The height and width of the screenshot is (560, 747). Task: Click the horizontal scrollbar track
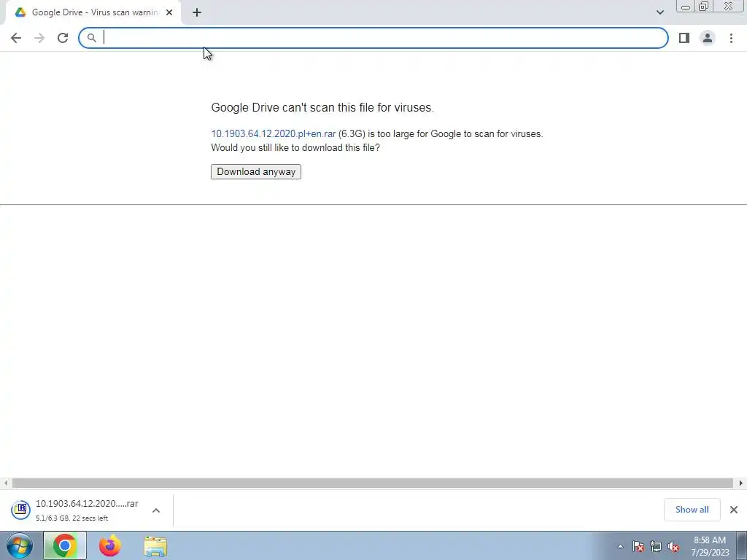(x=373, y=483)
